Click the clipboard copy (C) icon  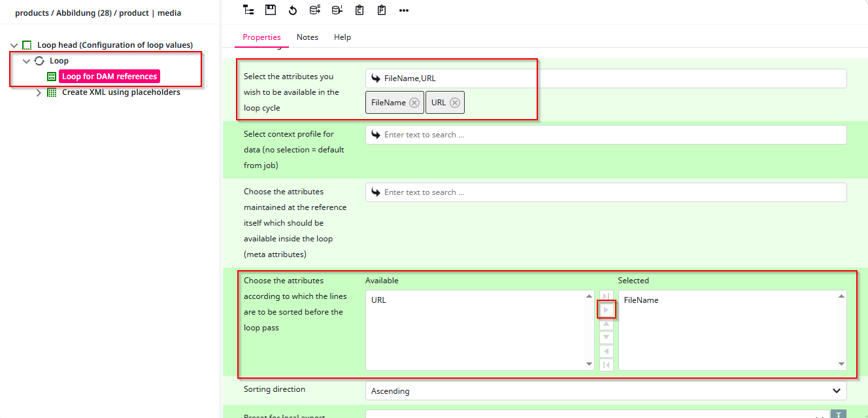[359, 10]
